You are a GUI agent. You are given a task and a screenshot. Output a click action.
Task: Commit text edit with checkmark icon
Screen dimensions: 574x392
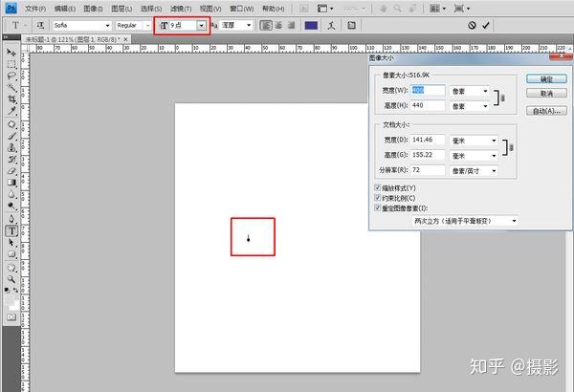[x=486, y=25]
